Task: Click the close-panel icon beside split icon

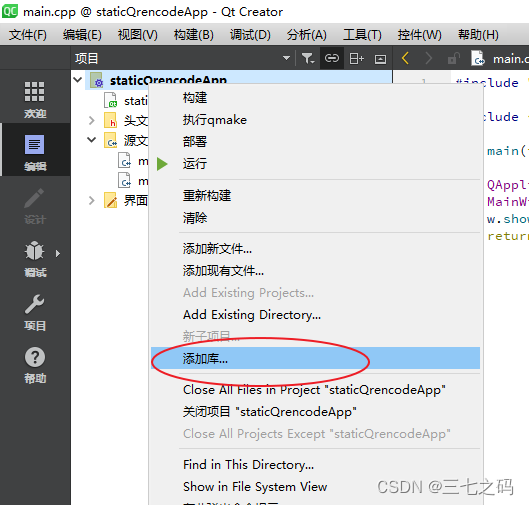Action: [381, 59]
